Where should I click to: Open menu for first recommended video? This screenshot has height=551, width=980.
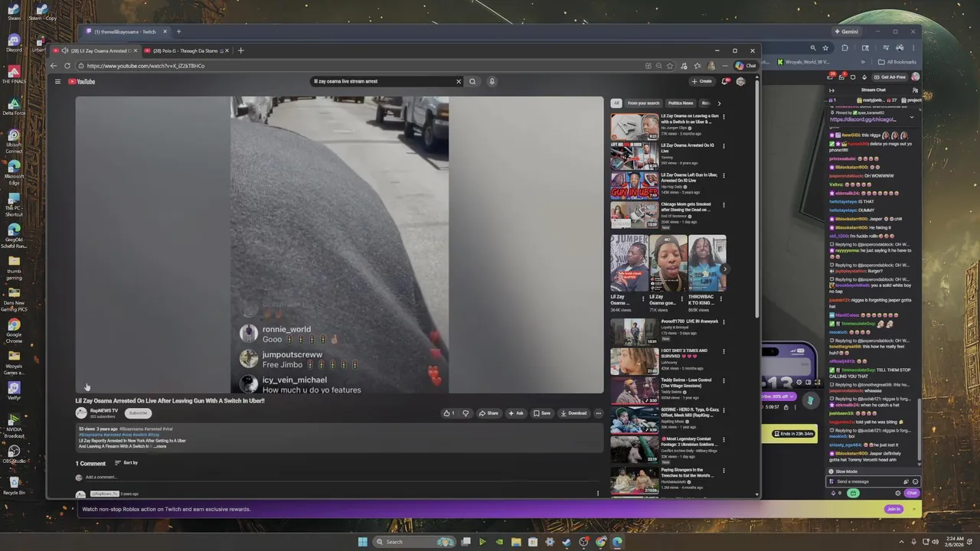(724, 117)
